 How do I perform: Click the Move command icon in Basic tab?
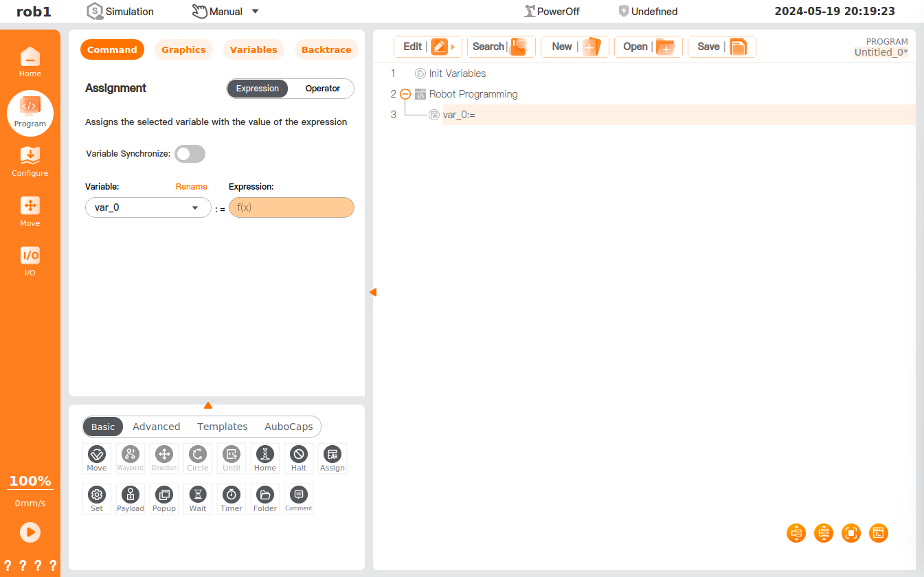click(97, 458)
